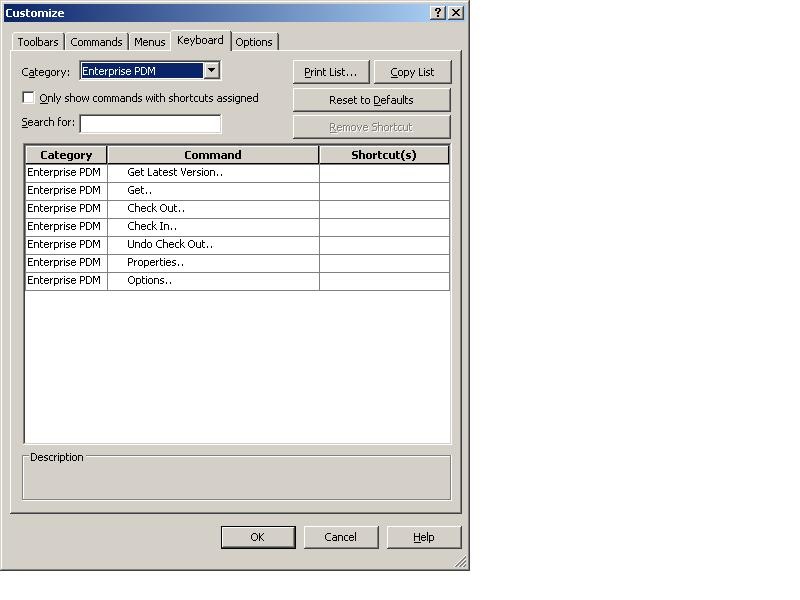The image size is (800, 600).
Task: Focus the Search for input field
Action: click(x=151, y=124)
